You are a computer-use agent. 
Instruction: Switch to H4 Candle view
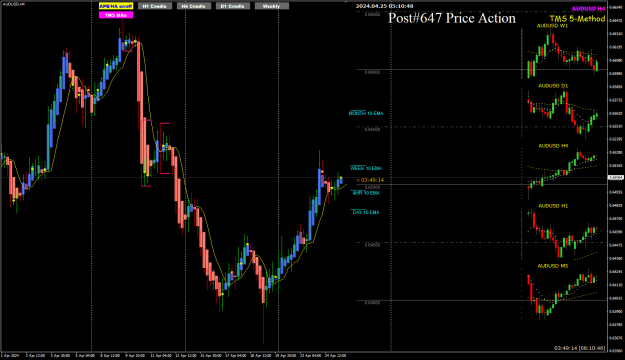coord(194,6)
